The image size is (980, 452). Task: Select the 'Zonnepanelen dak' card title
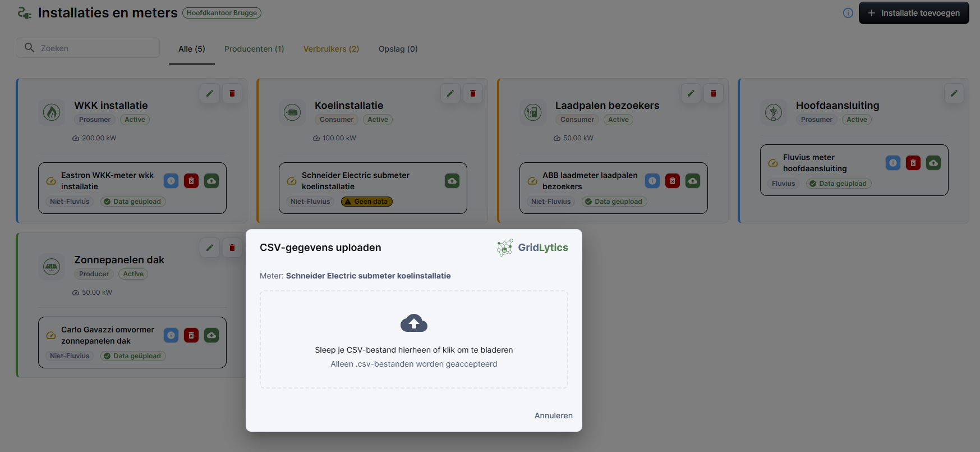coord(119,260)
